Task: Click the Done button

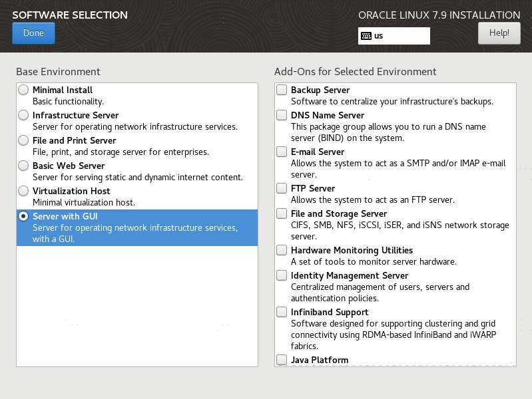Action: 33,33
